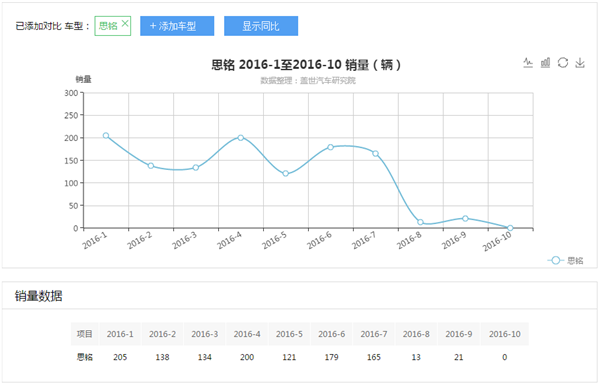Click the 2016-5 x-axis label
600x385 pixels.
pos(274,240)
